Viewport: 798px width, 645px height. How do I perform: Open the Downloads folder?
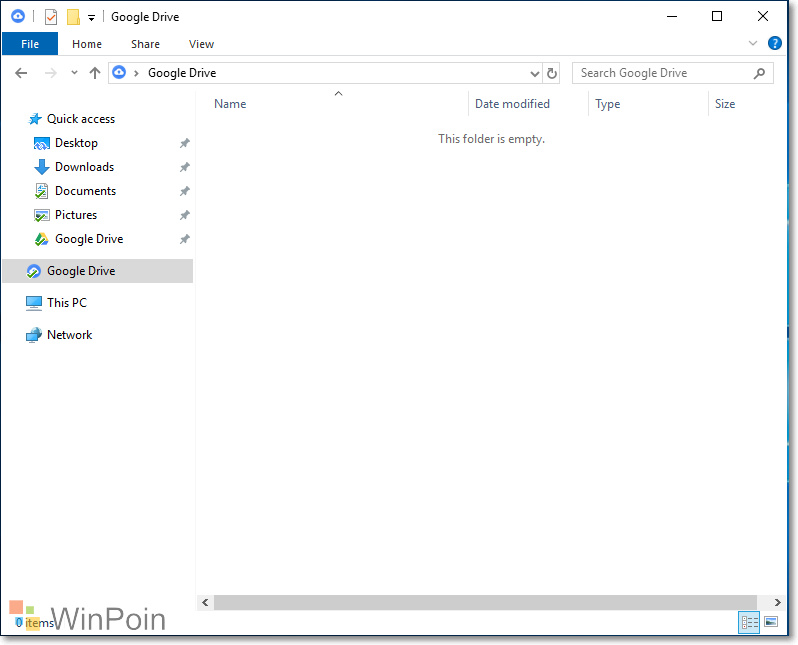[x=84, y=167]
